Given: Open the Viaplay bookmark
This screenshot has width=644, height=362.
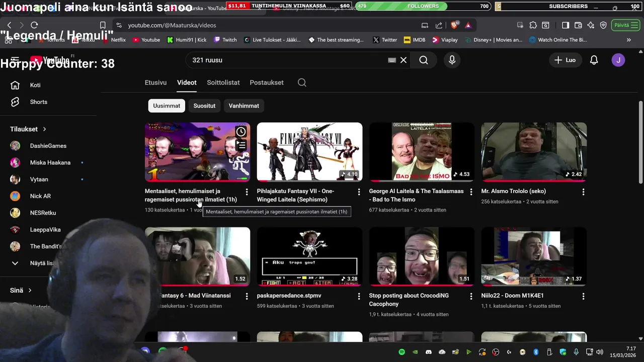Looking at the screenshot, I should coord(445,40).
